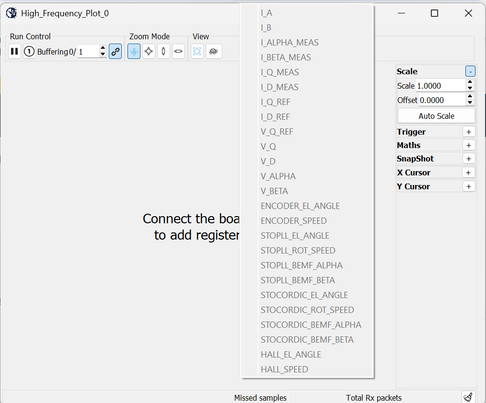Increase the Offset value with up arrow

click(x=470, y=97)
